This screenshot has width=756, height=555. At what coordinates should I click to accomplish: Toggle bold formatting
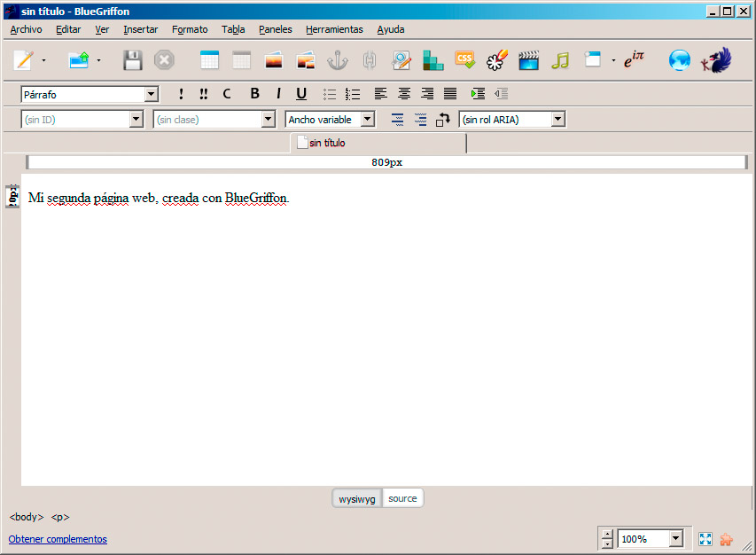255,94
